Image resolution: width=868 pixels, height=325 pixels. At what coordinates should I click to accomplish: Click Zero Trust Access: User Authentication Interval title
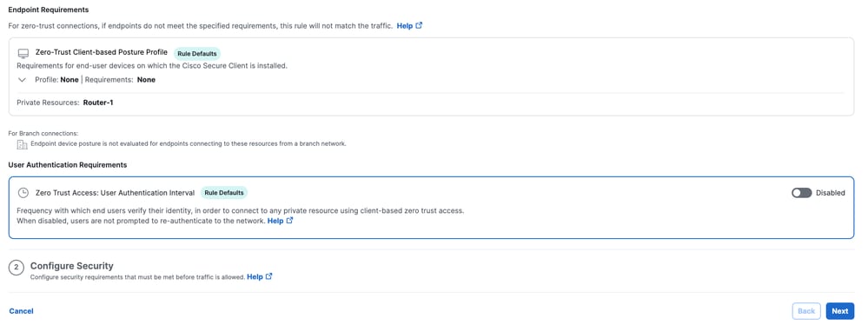(116, 193)
